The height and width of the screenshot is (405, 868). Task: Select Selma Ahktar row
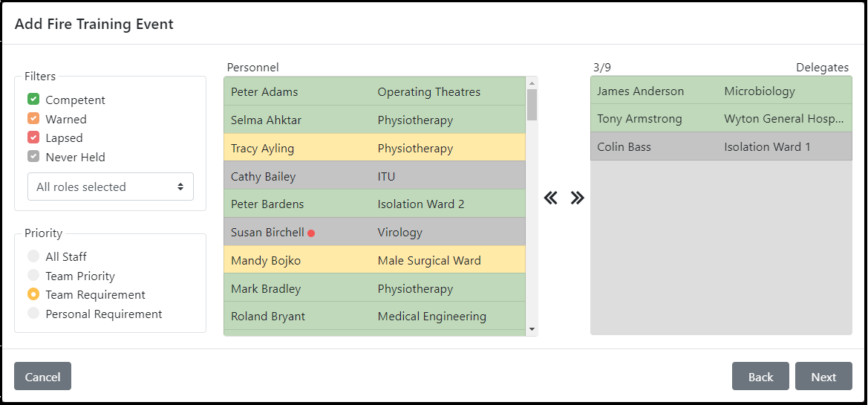pos(375,120)
